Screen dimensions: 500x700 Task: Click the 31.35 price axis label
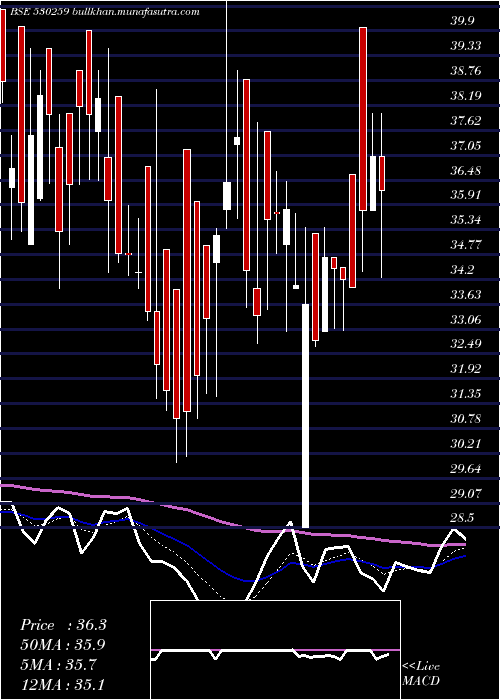467,394
